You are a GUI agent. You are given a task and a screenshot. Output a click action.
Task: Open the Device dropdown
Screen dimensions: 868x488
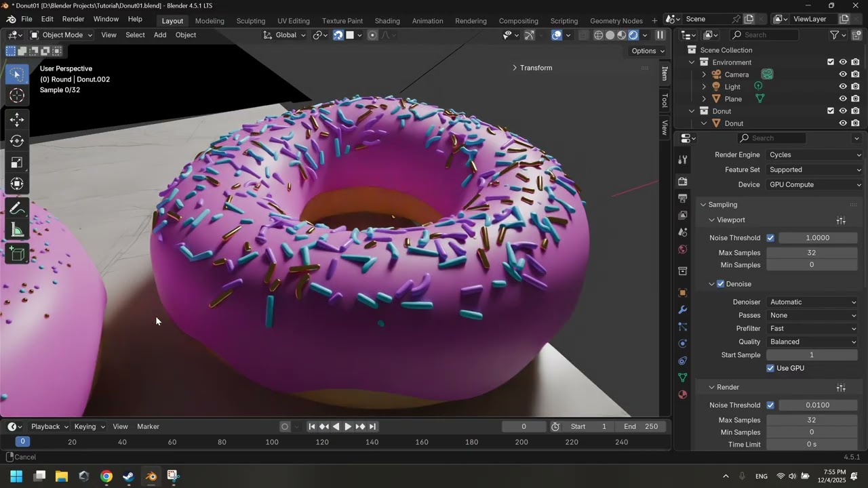coord(814,184)
